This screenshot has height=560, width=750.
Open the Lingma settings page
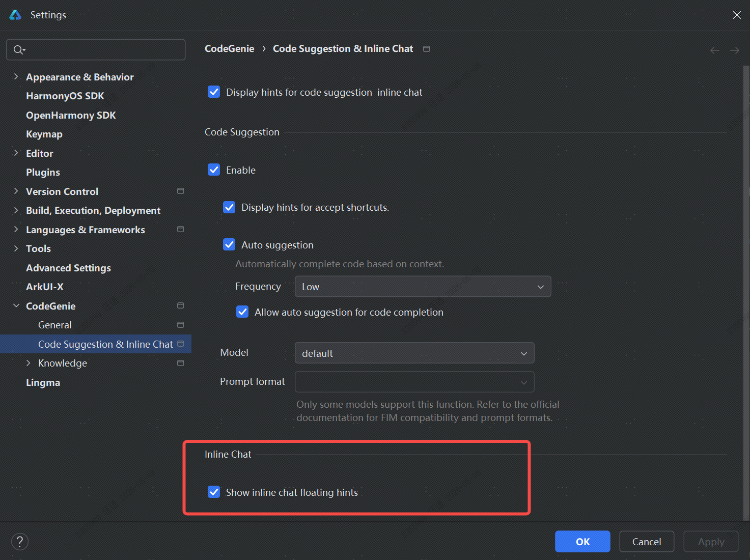point(43,382)
